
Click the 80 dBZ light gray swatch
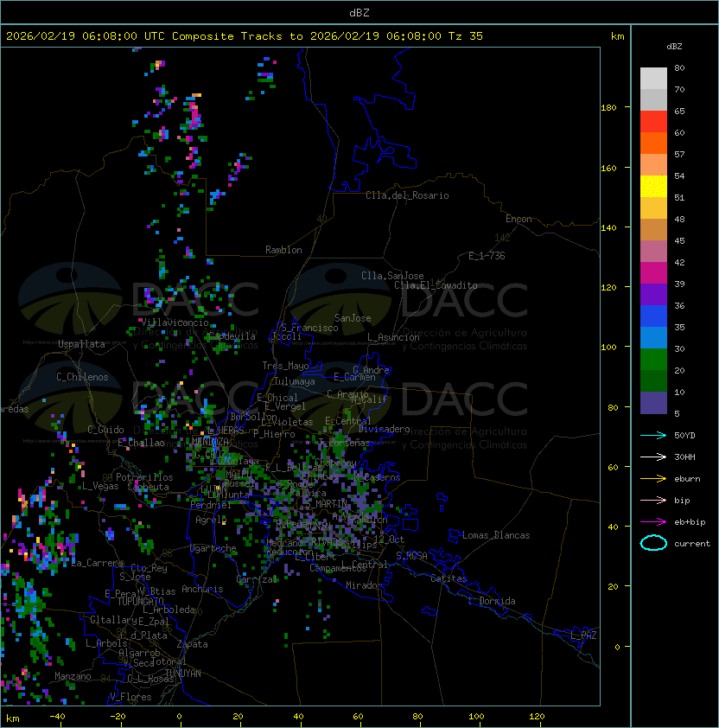click(653, 78)
